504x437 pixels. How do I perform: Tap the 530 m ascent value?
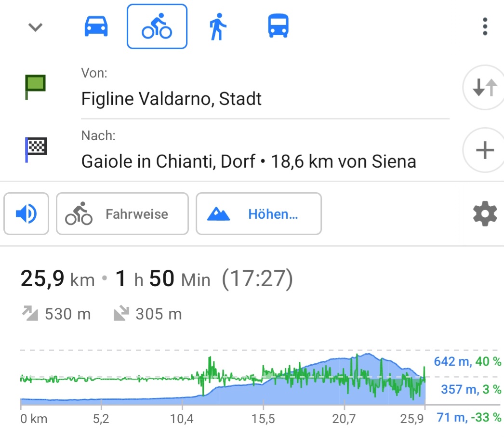[x=67, y=315]
